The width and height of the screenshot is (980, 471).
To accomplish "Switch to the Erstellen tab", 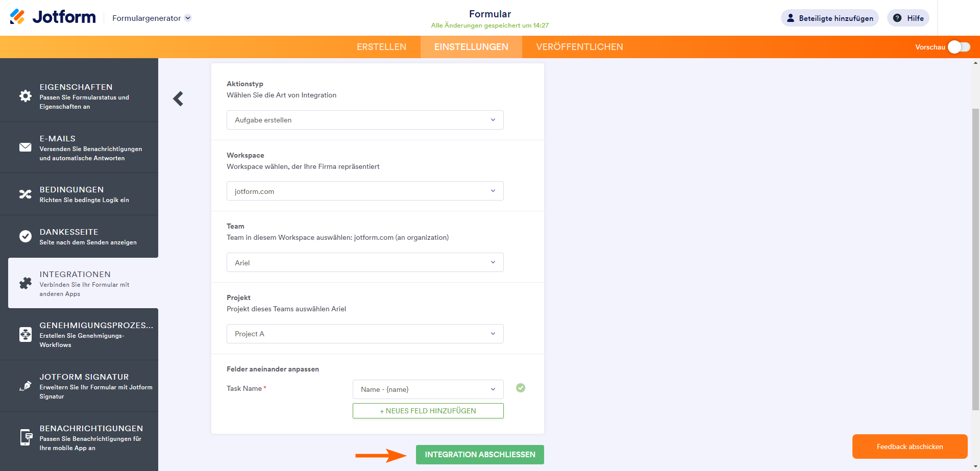I will pyautogui.click(x=381, y=47).
